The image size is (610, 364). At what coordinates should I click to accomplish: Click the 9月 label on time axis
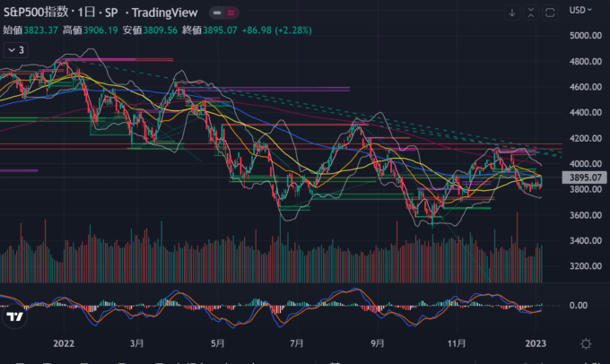coord(378,343)
